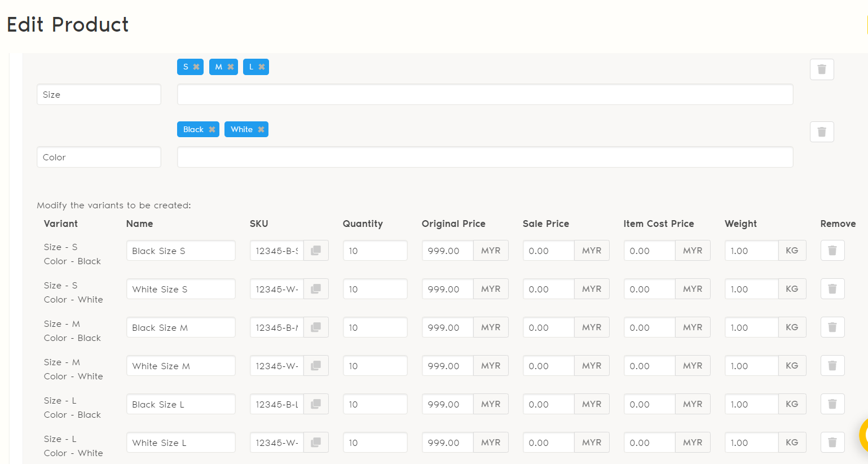This screenshot has height=464, width=868.
Task: Remove the White Size L variant
Action: point(832,443)
